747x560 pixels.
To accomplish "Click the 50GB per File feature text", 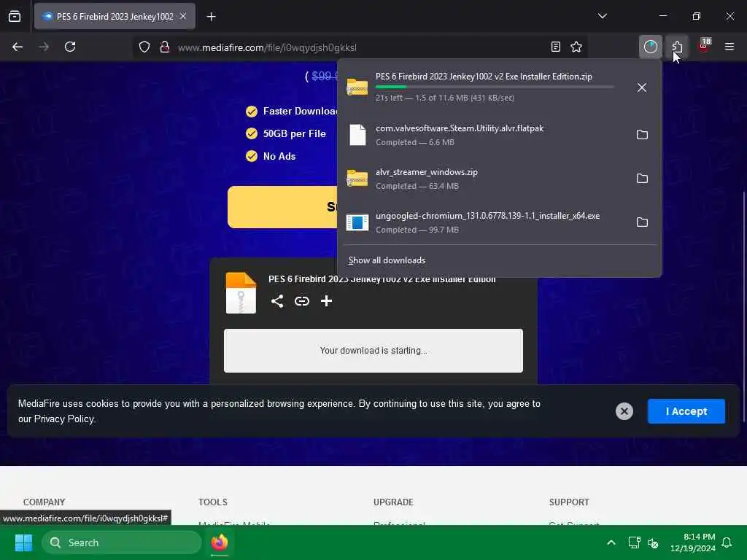I will pyautogui.click(x=295, y=134).
